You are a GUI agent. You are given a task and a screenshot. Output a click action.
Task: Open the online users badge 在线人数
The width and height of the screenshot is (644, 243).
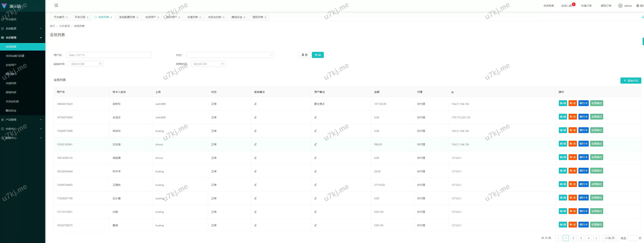[x=566, y=6]
